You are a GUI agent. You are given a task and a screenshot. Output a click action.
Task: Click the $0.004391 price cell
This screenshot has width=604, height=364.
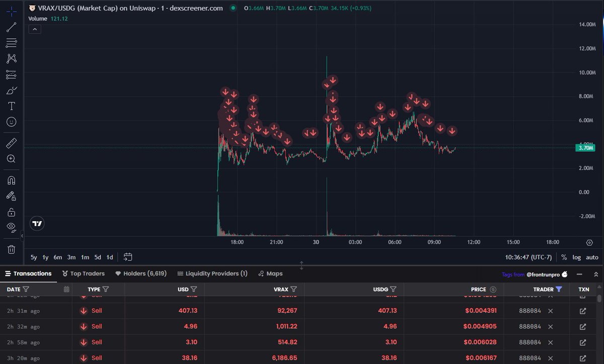[480, 311]
